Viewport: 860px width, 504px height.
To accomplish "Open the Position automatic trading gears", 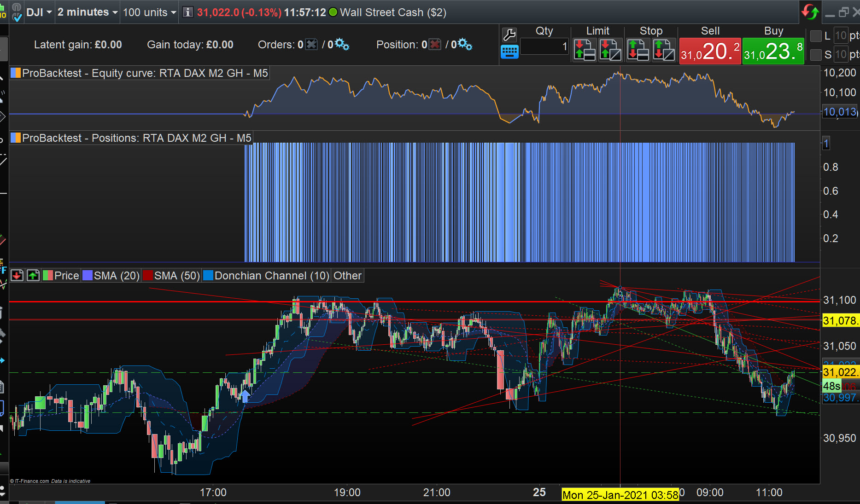I will (x=465, y=45).
